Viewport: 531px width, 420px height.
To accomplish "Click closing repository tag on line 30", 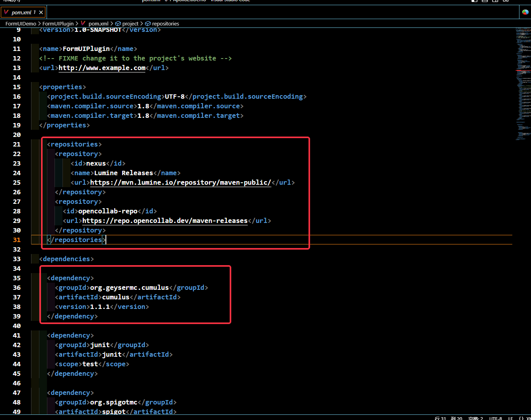I will click(80, 230).
